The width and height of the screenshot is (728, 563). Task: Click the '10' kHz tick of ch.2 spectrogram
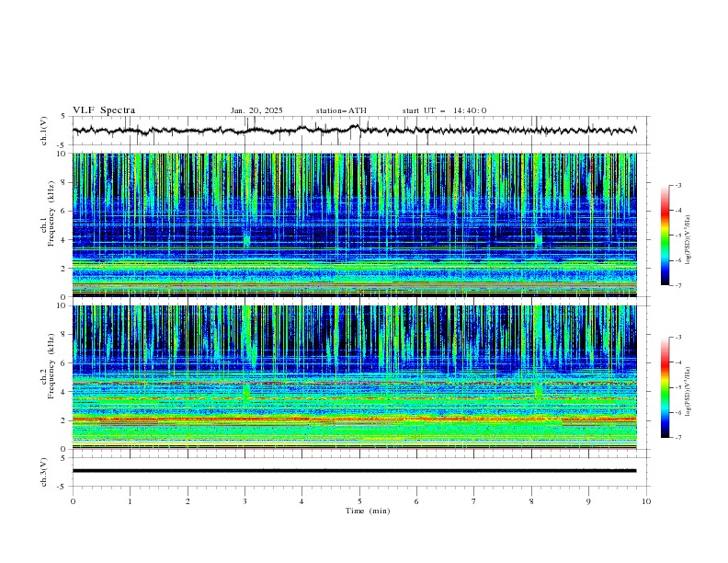pyautogui.click(x=63, y=305)
